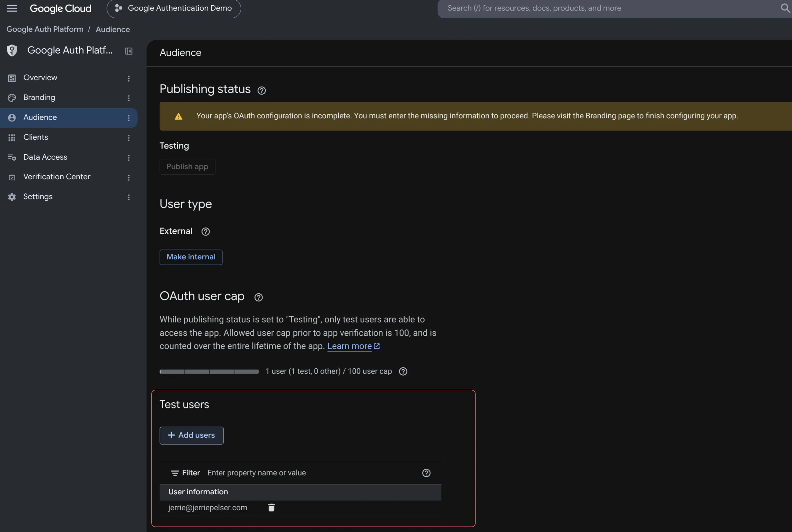
Task: Open Settings in the sidebar
Action: 69,197
